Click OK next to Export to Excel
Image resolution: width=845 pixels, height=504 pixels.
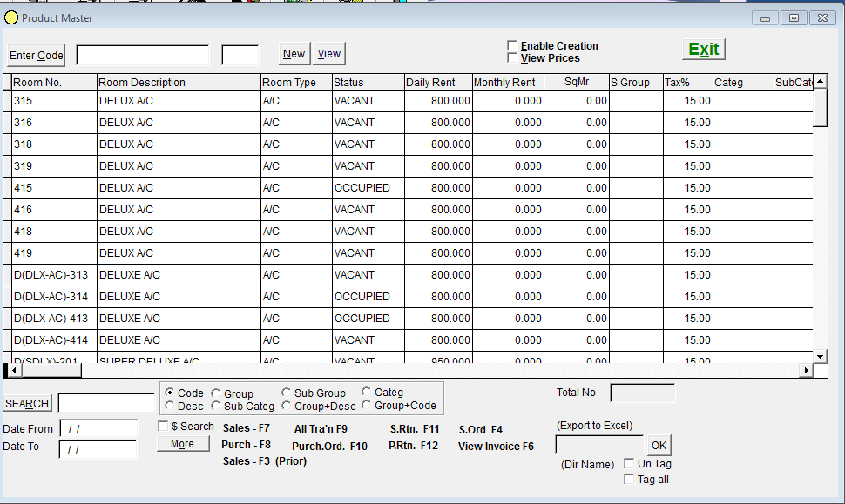659,445
